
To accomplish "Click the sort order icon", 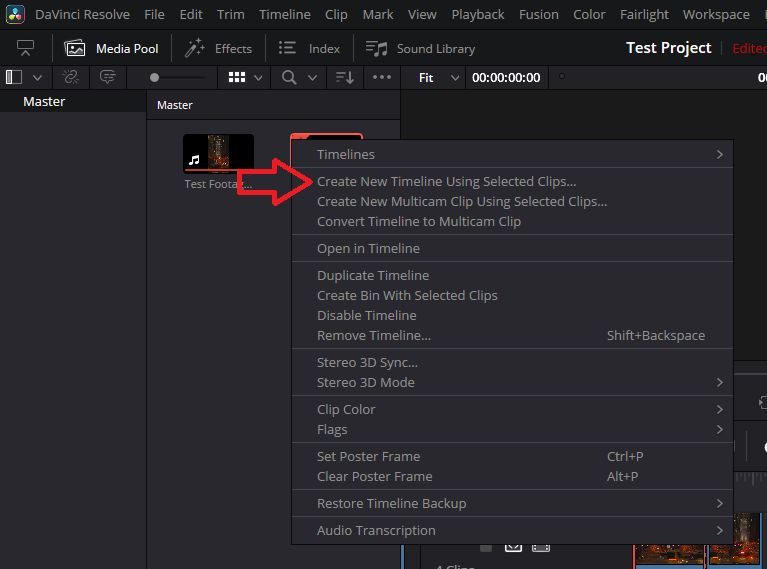I will coord(344,77).
